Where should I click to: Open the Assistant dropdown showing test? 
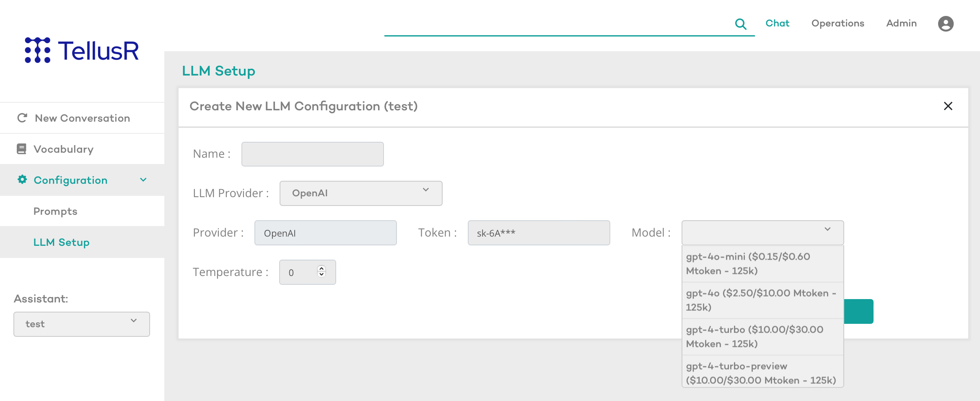pyautogui.click(x=82, y=324)
